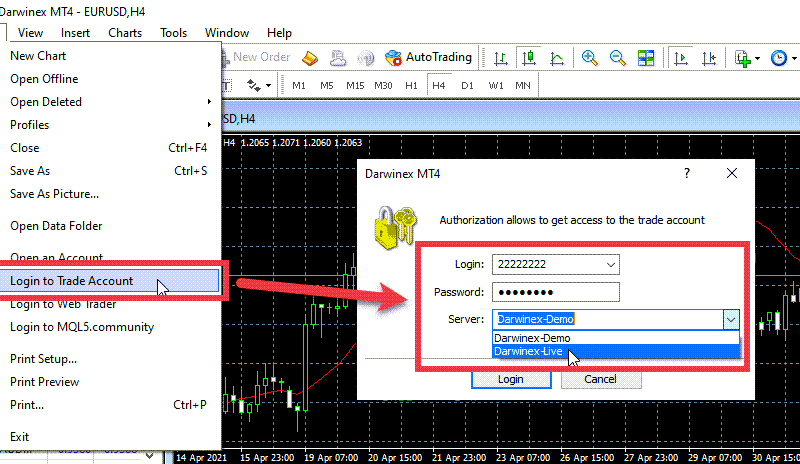This screenshot has width=800, height=464.
Task: Click the Market Watch scroll-down arrow
Action: tap(149, 455)
